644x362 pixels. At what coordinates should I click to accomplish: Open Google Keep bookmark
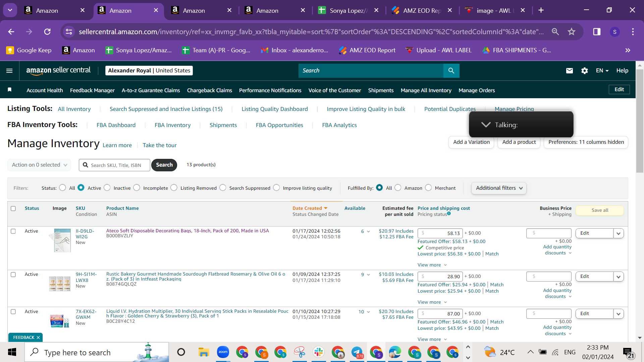[29, 50]
